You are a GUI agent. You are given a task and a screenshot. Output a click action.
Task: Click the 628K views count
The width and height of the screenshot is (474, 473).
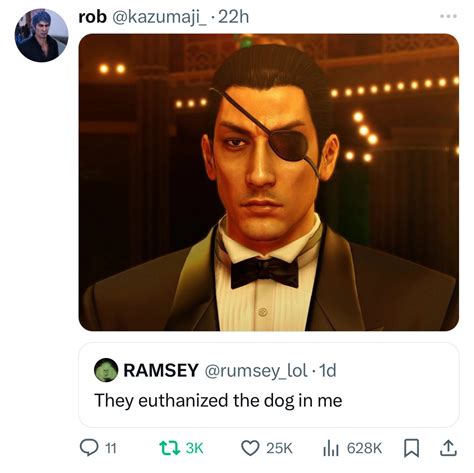coord(364,448)
